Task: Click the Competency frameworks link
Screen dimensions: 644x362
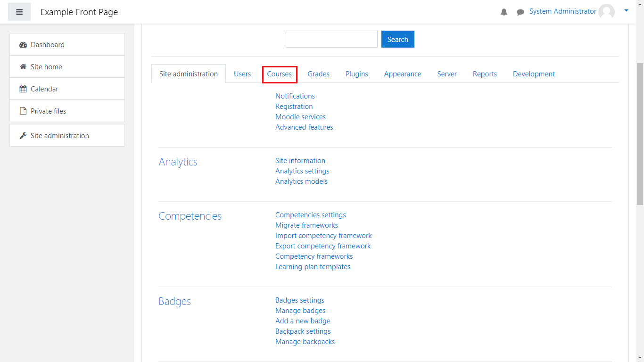Action: [314, 256]
